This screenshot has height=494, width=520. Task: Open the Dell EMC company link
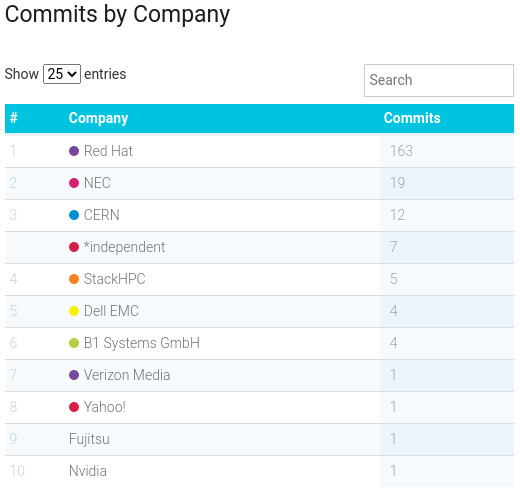(111, 311)
